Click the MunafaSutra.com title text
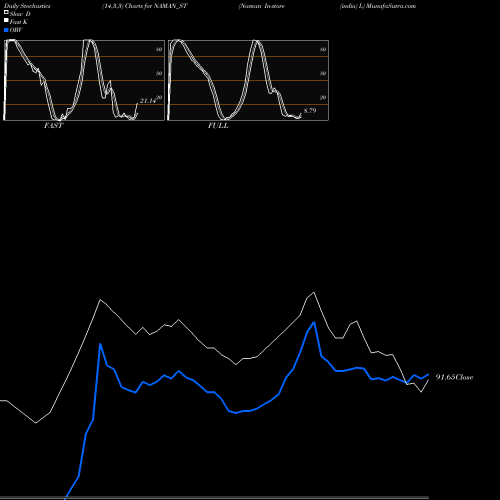The image size is (500, 500). [x=391, y=6]
